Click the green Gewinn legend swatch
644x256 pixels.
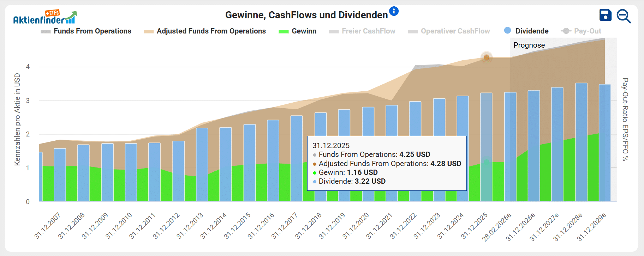[x=284, y=31]
